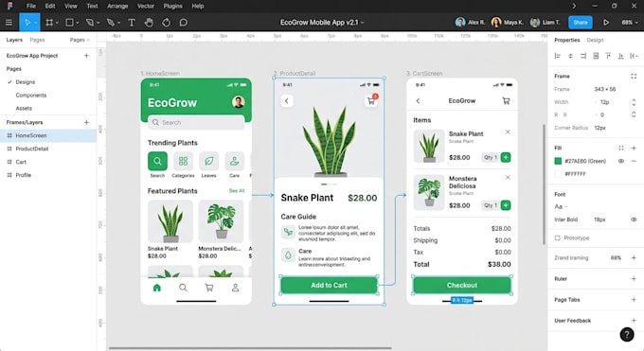Expand the Page Tabs section
Image resolution: width=644 pixels, height=351 pixels.
tap(634, 300)
